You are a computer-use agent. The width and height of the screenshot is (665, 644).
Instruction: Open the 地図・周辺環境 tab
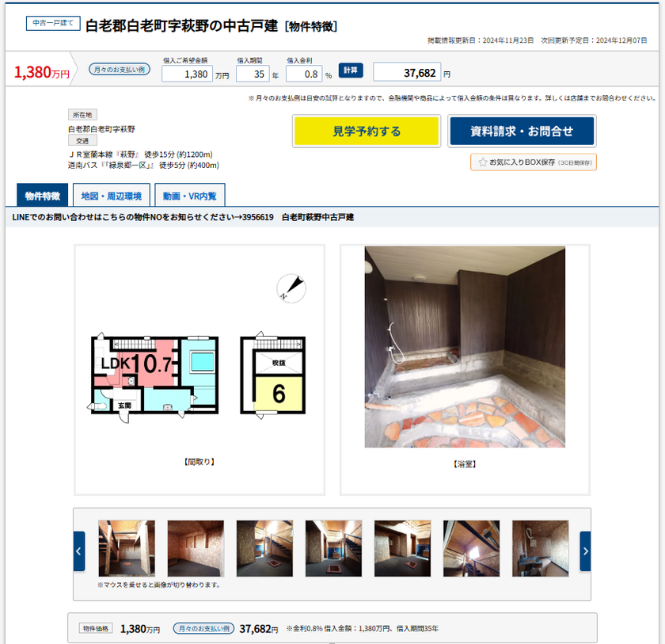(112, 196)
